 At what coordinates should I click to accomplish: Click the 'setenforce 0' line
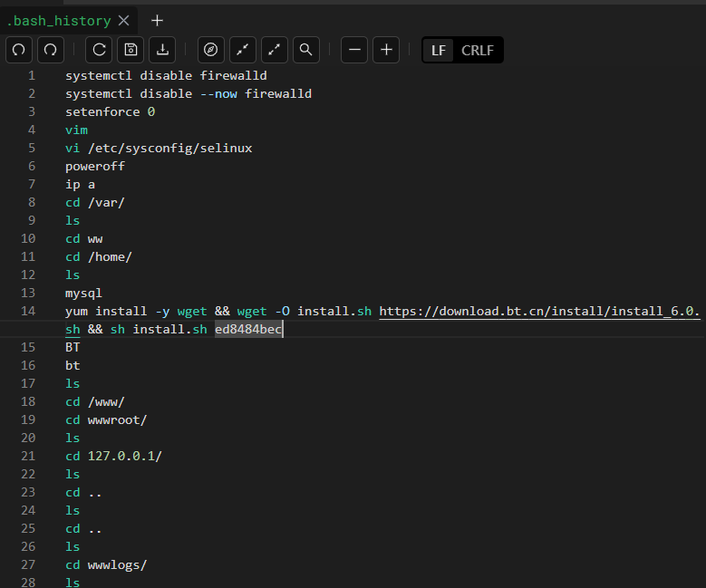pos(111,111)
